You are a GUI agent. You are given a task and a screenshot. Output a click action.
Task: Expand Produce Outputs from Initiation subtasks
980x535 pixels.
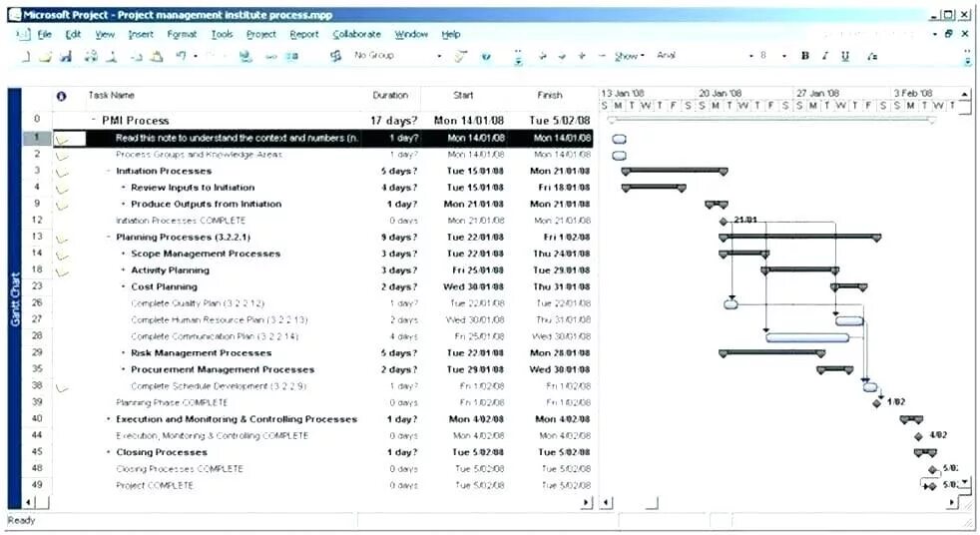(x=123, y=204)
